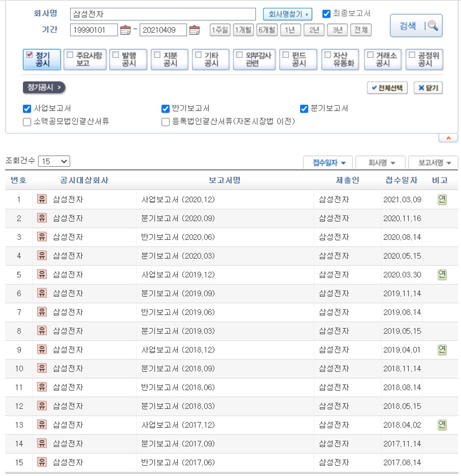Screen dimensions: 461x476
Task: Set period to 6개월
Action: (267, 30)
